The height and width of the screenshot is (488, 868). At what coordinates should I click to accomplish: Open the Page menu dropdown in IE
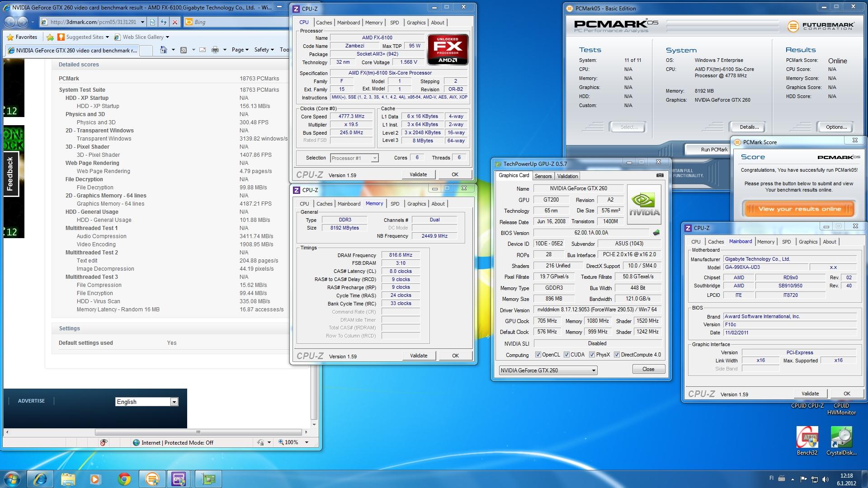[x=241, y=50]
